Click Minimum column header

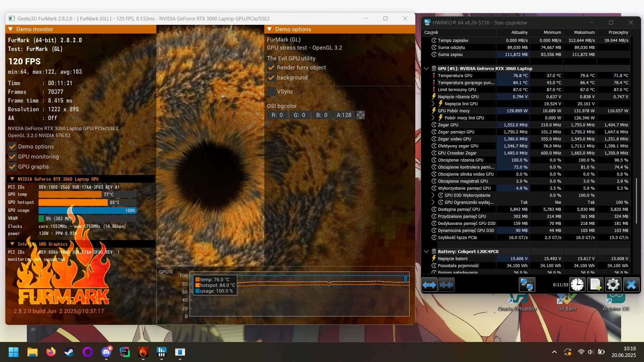546,33
